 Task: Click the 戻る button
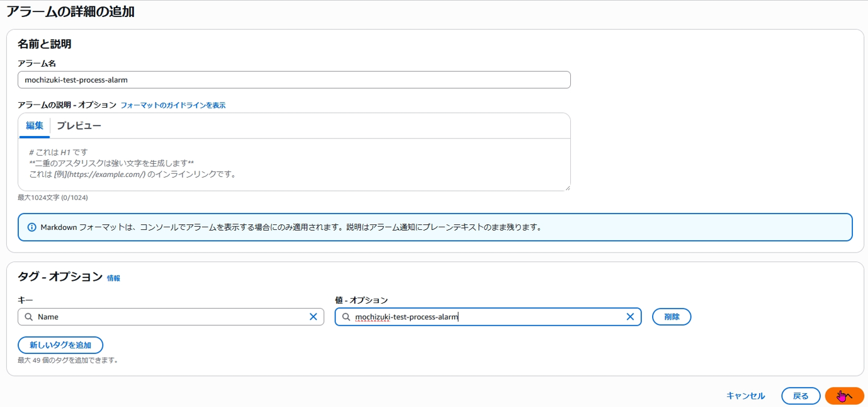(801, 396)
